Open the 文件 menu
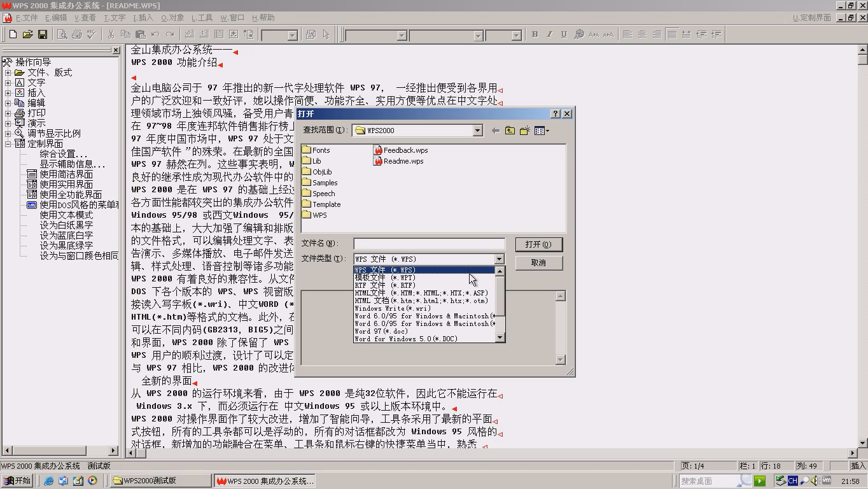868x489 pixels. click(27, 18)
